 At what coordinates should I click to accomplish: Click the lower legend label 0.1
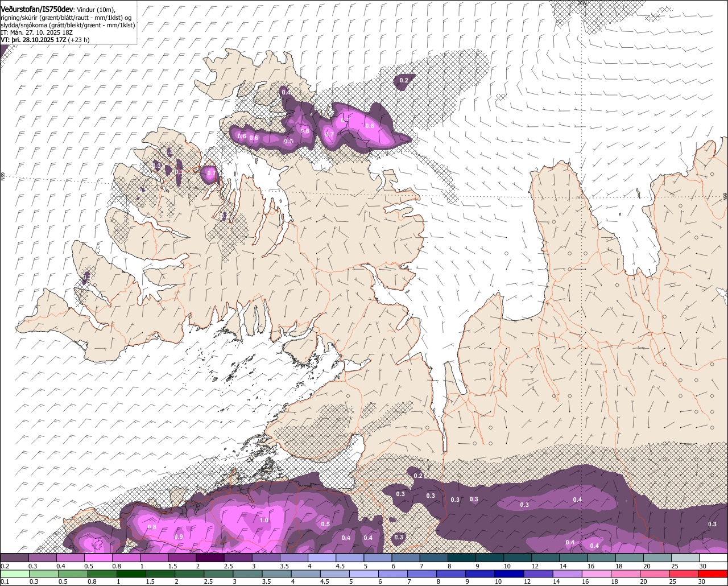coord(5,581)
